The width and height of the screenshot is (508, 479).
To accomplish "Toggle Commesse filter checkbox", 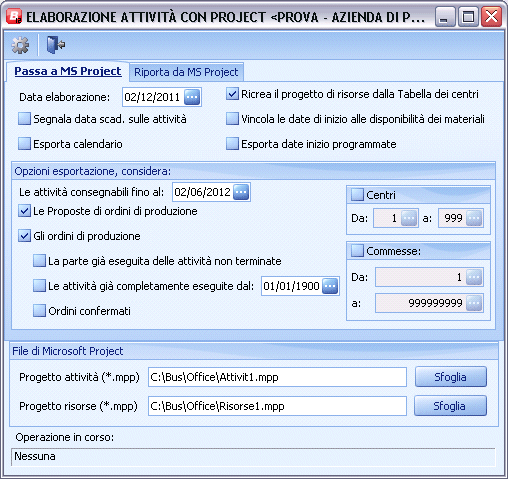I will click(x=357, y=251).
